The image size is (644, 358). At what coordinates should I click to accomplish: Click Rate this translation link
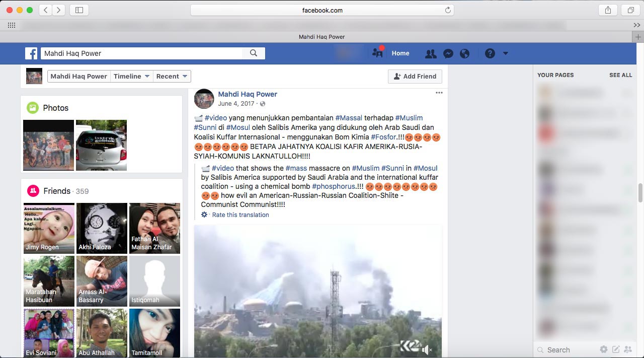[240, 215]
